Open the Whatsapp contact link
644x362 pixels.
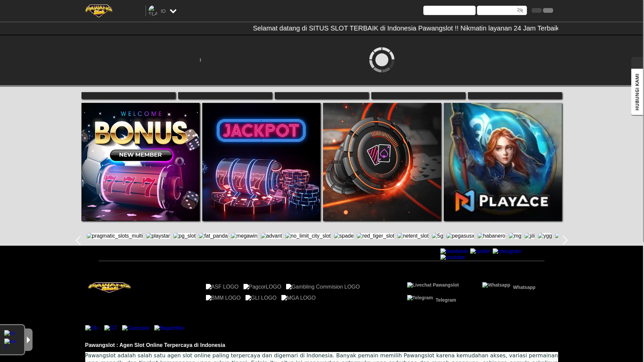pos(509,286)
